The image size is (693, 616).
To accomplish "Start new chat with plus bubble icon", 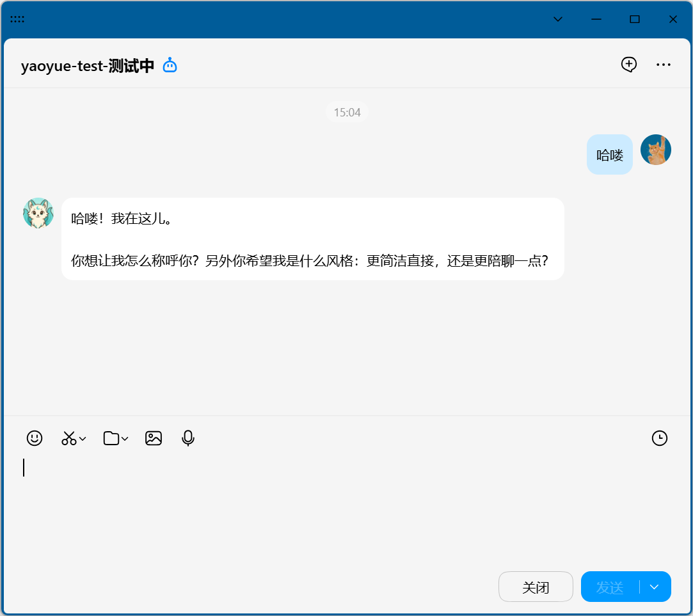I will (x=629, y=65).
